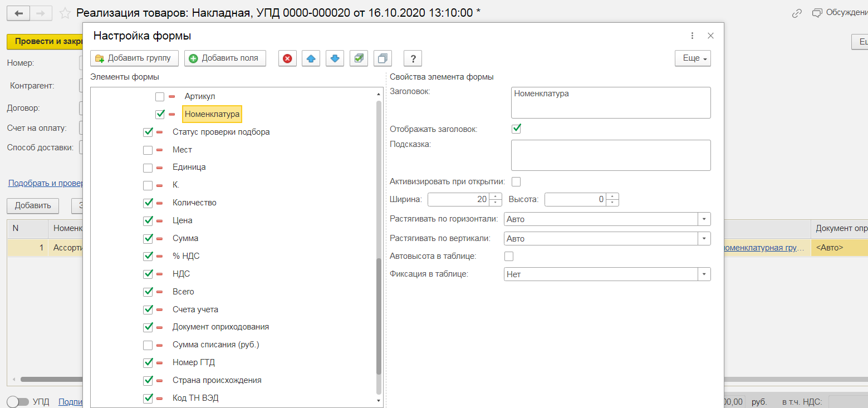Viewport: 868px width, 408px height.
Task: Click the main table horizontal scrollbar
Action: click(x=50, y=379)
